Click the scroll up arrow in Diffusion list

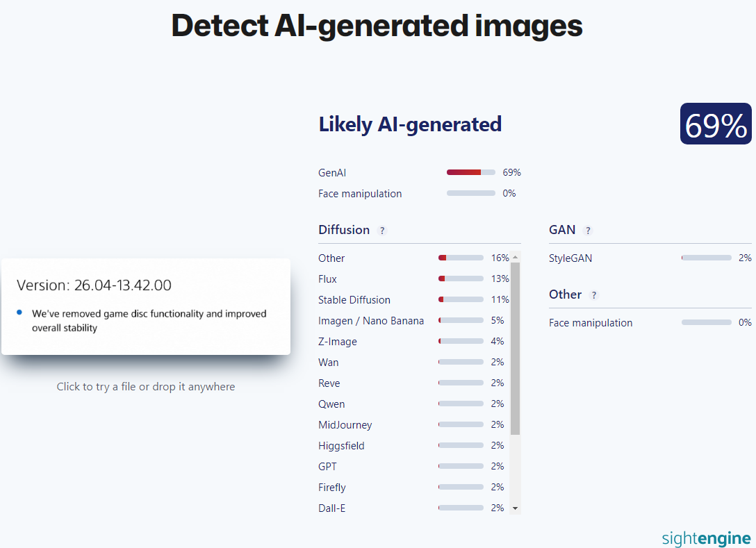coord(515,258)
